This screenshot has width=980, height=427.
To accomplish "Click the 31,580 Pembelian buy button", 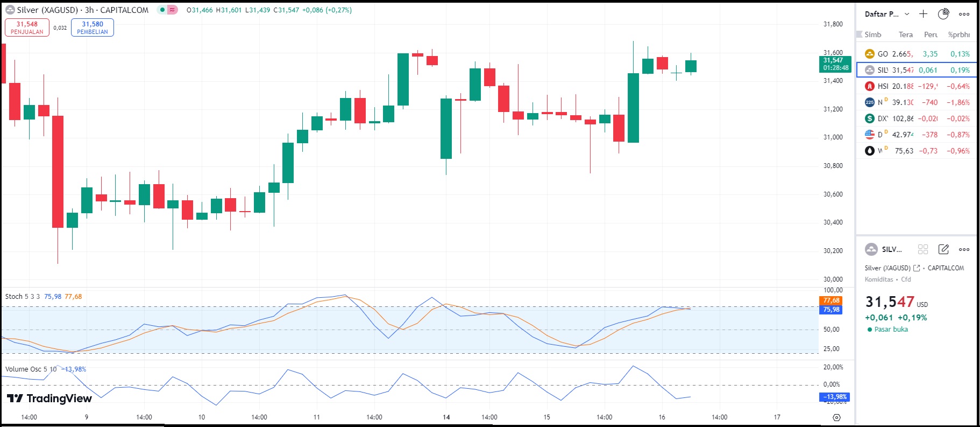I will (x=93, y=27).
